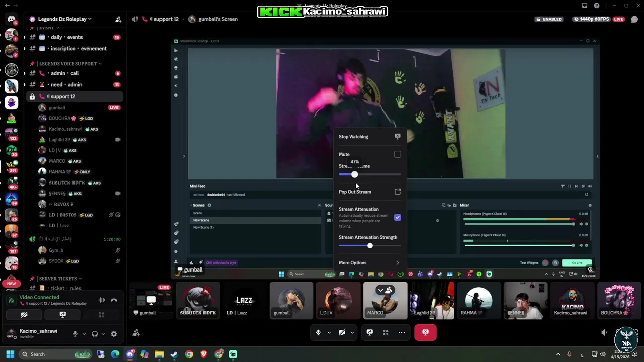Toggle microphone in the bottom call controls

pos(318,332)
